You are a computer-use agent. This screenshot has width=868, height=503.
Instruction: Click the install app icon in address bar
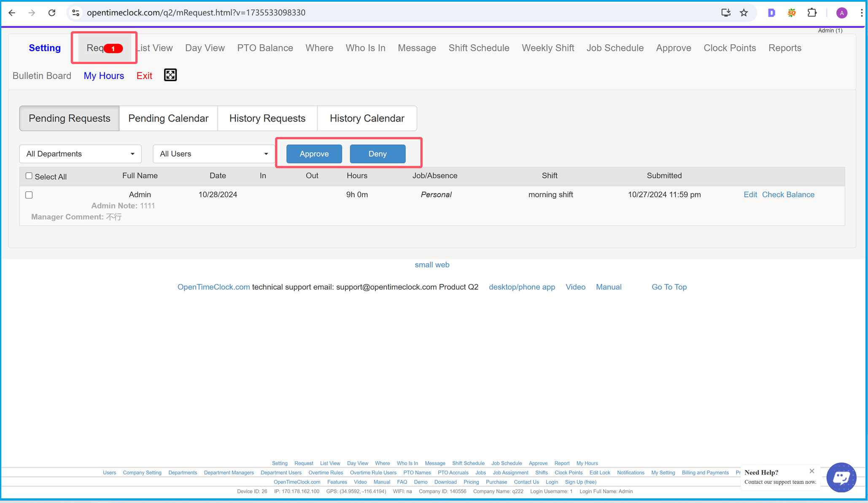coord(725,13)
